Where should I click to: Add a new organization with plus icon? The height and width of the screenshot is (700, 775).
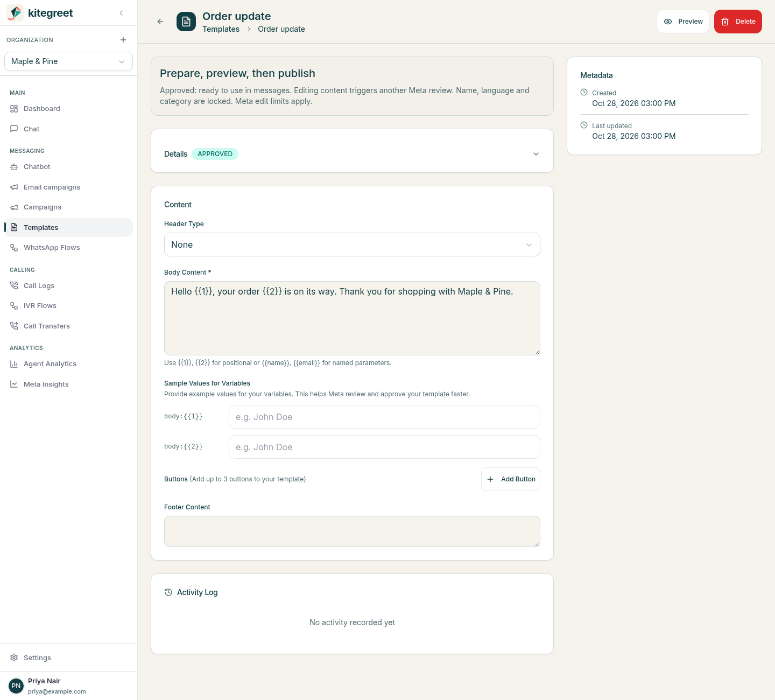(x=123, y=40)
